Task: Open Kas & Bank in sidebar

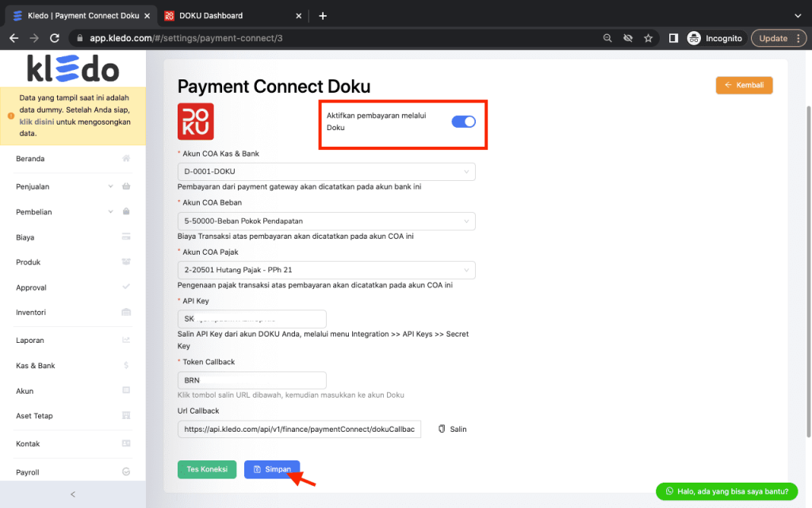Action: 35,365
